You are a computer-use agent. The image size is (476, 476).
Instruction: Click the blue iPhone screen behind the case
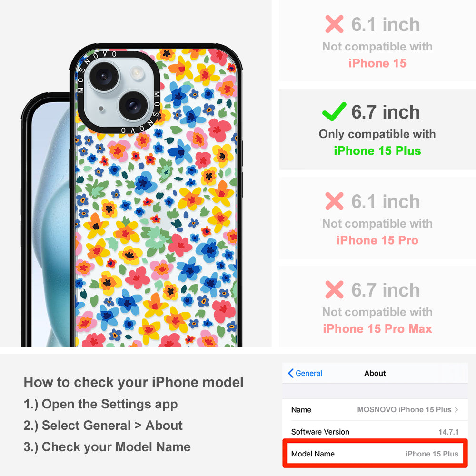[x=50, y=225]
